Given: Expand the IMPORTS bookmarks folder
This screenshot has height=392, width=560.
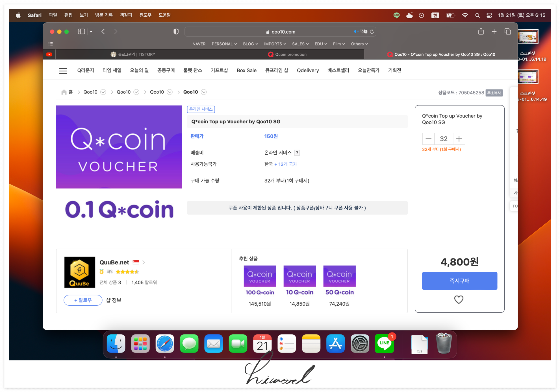Looking at the screenshot, I should click(x=275, y=44).
